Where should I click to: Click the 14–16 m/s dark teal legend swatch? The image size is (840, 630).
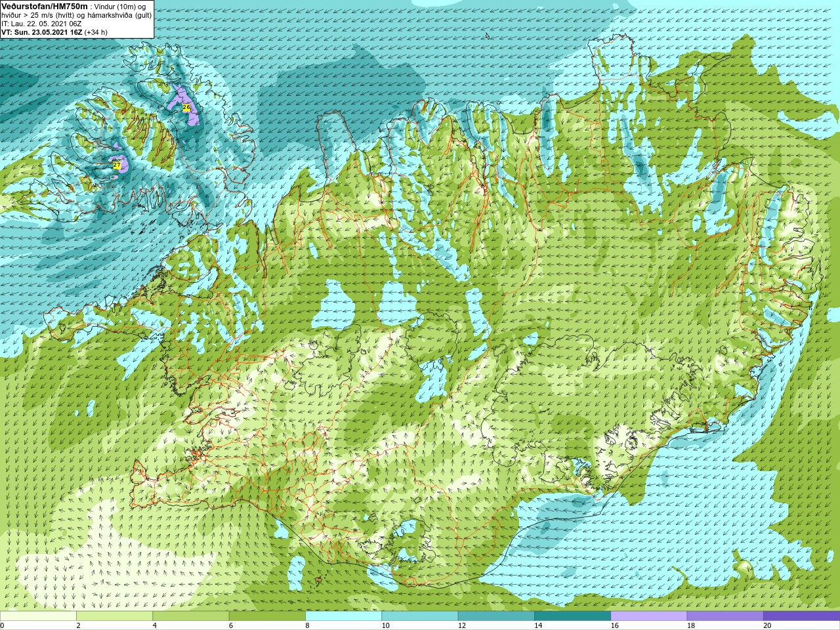click(x=572, y=616)
